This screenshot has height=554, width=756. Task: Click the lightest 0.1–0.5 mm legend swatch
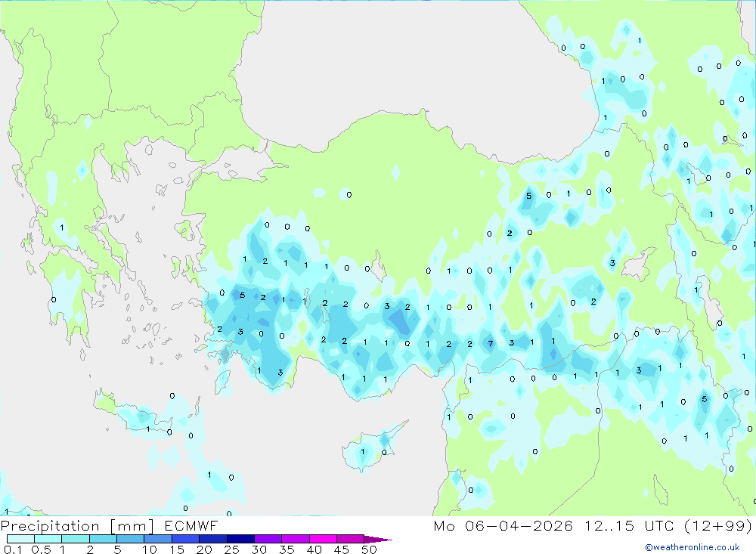20,539
